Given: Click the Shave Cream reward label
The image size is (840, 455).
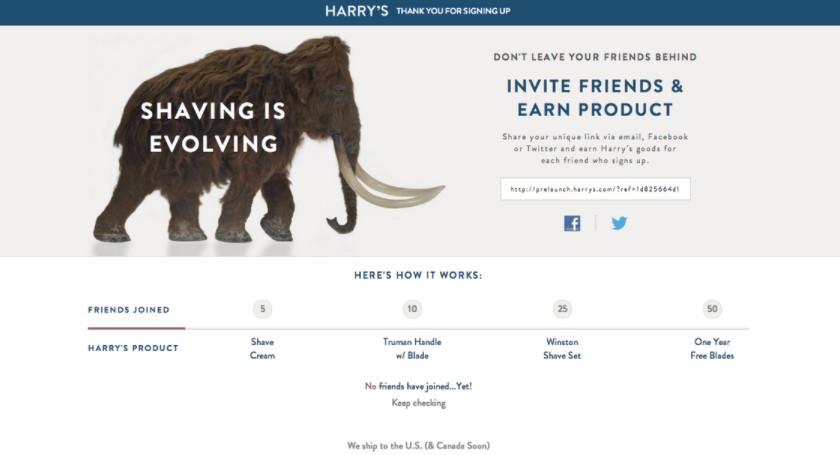Looking at the screenshot, I should [262, 348].
